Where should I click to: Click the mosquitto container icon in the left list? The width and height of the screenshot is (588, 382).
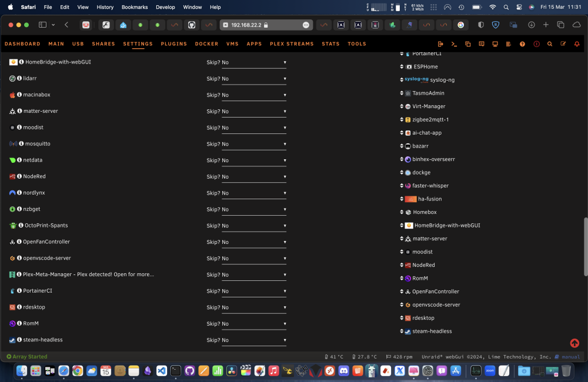pos(13,143)
